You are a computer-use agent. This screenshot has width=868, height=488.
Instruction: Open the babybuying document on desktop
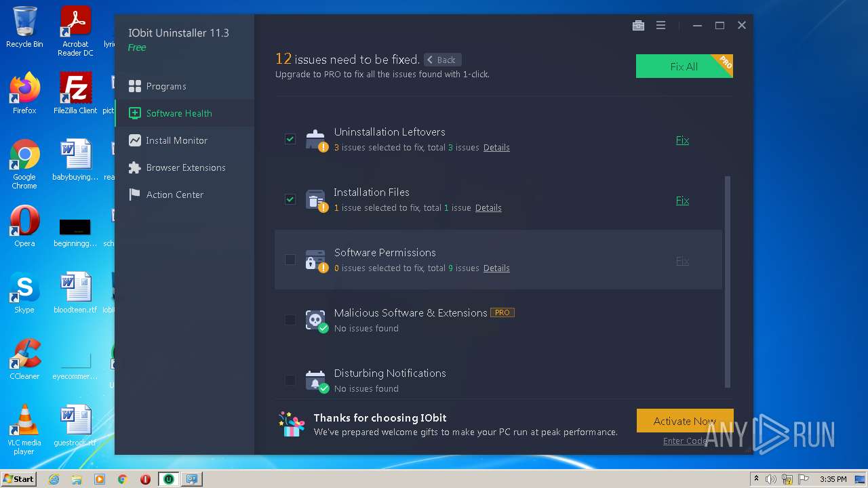75,160
